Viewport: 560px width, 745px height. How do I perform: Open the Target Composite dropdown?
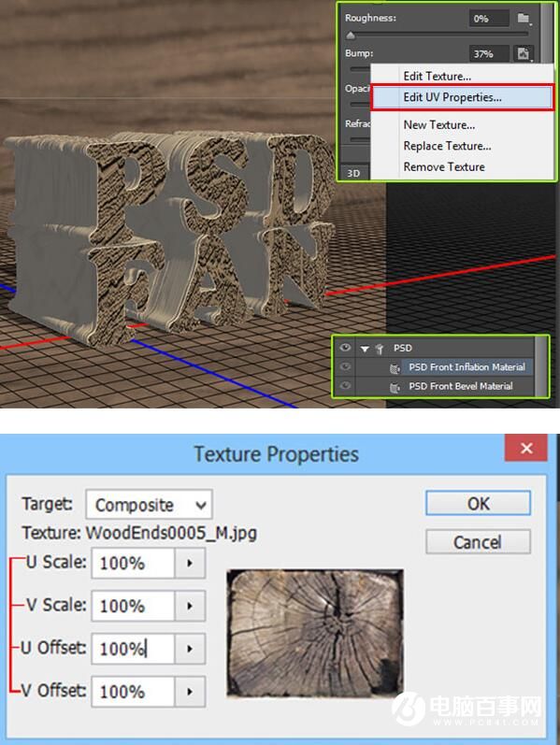point(149,504)
